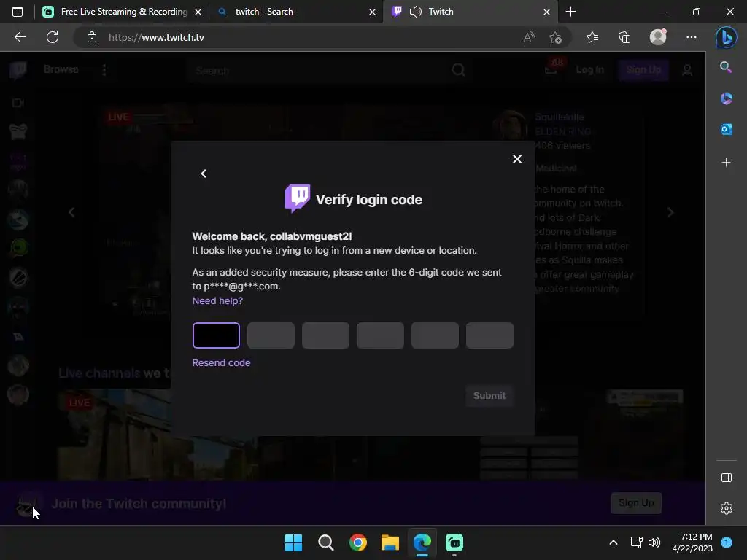
Task: Open Windows taskbar Search
Action: click(x=326, y=542)
